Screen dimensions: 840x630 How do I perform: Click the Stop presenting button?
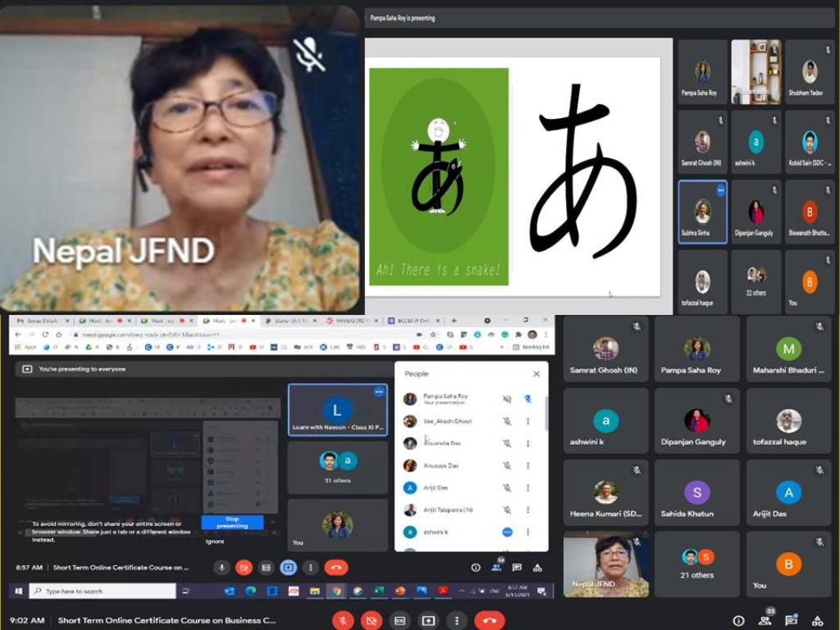point(232,523)
